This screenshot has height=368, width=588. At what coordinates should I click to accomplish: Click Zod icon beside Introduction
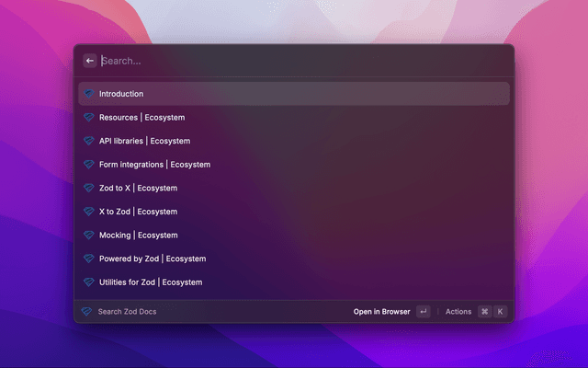(89, 94)
